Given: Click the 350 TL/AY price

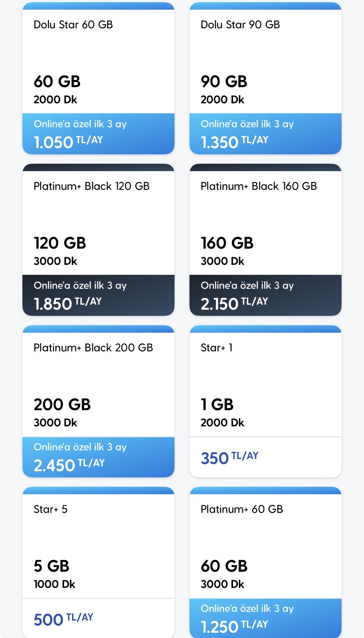Looking at the screenshot, I should (230, 458).
